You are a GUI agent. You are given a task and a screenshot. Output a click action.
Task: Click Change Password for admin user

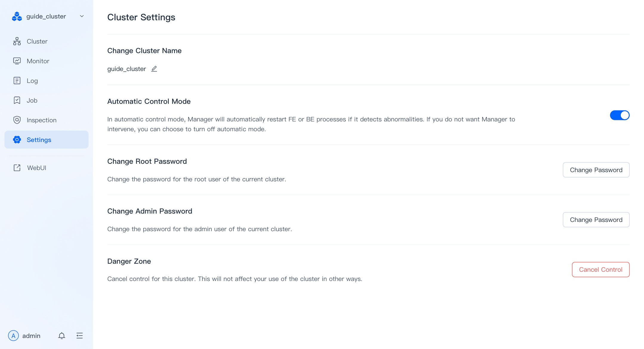596,220
